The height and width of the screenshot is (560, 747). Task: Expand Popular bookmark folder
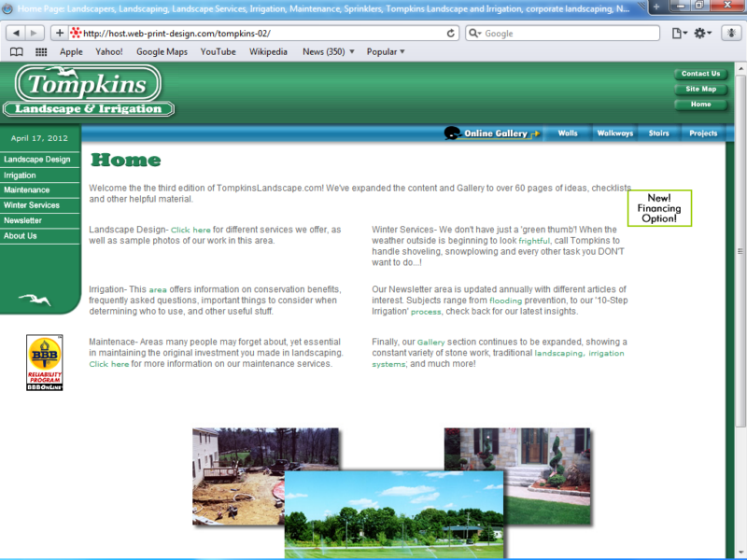[386, 52]
